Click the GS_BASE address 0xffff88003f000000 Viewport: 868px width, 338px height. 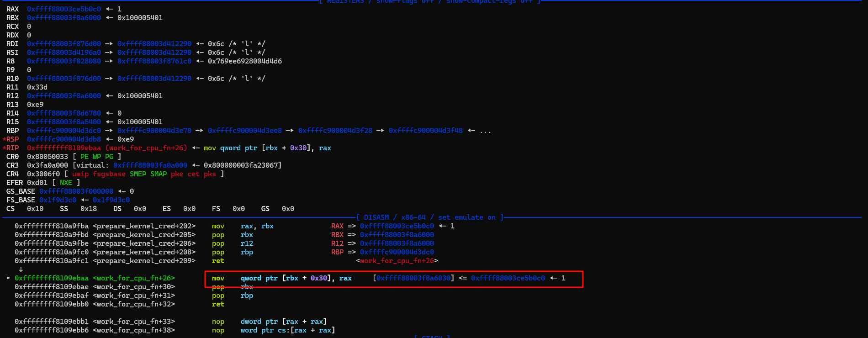[x=76, y=191]
